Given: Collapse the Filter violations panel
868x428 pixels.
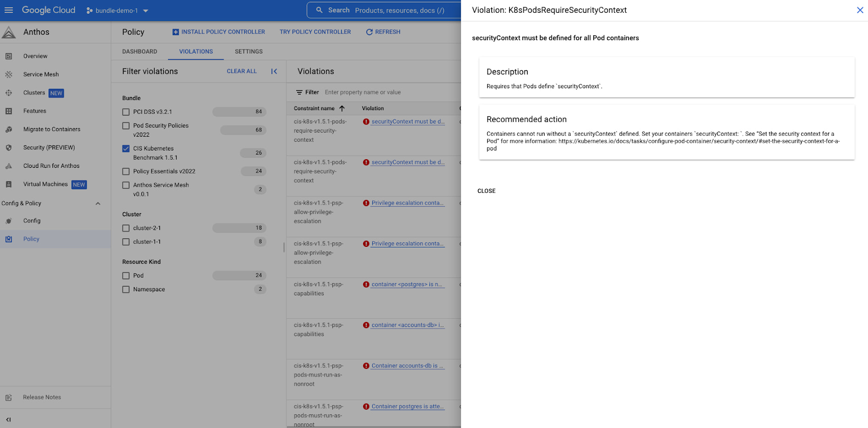Looking at the screenshot, I should click(274, 71).
